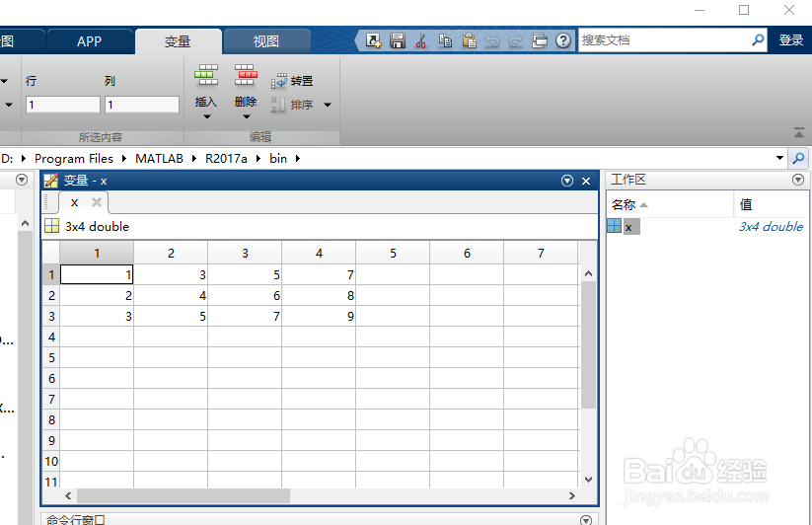
Task: Click bin in the address path
Action: [x=278, y=159]
